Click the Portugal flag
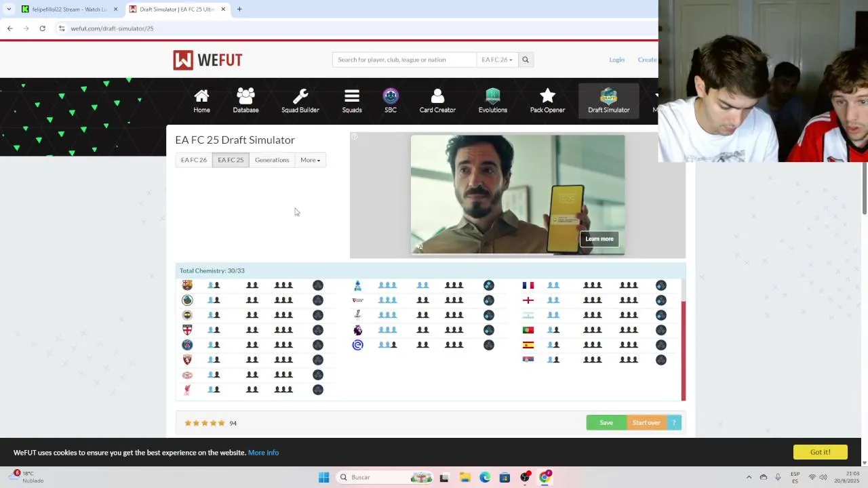This screenshot has height=488, width=868. (x=528, y=330)
